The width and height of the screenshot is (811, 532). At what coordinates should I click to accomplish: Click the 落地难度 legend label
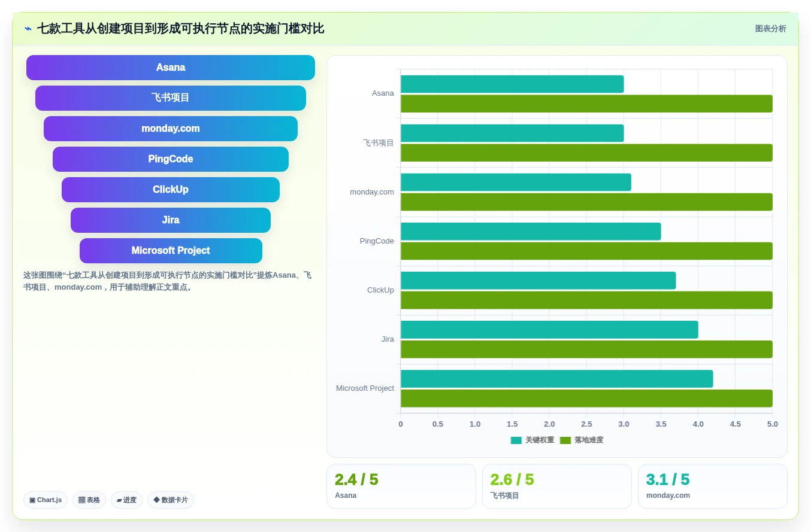tap(589, 440)
